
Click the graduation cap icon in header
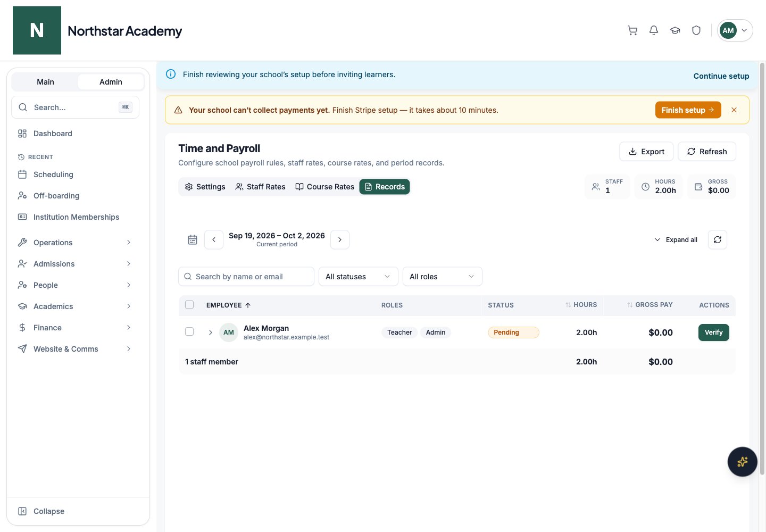coord(675,30)
